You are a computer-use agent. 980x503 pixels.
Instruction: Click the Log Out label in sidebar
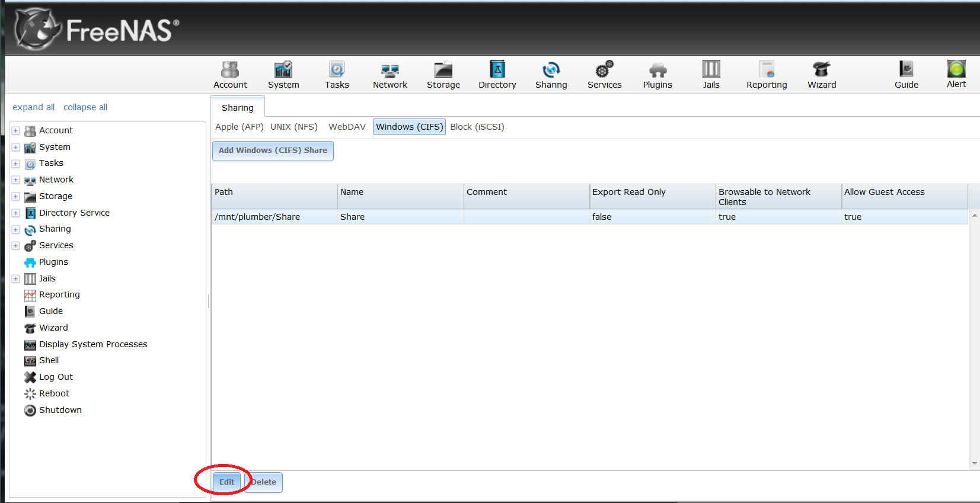tap(56, 377)
